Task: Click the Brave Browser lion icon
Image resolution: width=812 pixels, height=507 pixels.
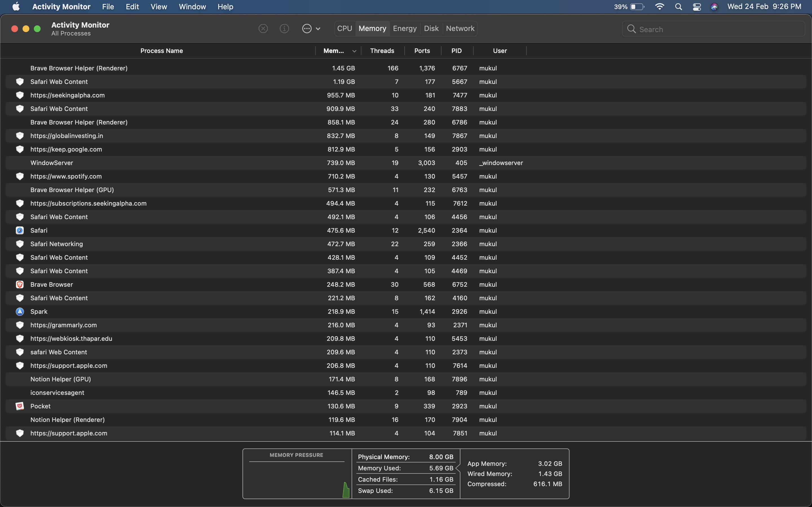Action: (20, 284)
